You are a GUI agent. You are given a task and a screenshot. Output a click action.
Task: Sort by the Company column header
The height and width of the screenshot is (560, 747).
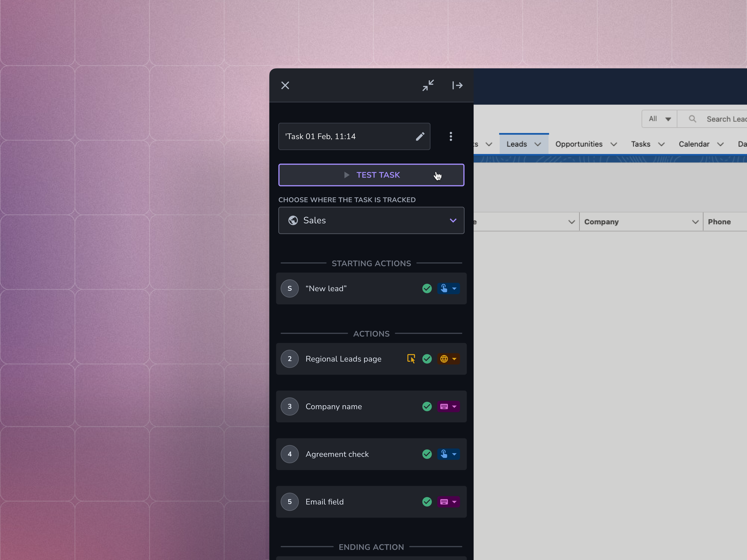pos(601,222)
